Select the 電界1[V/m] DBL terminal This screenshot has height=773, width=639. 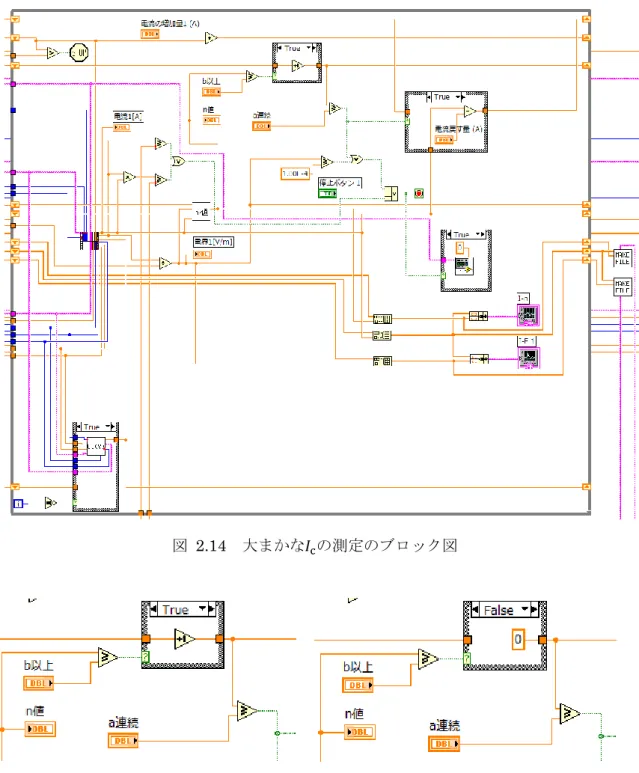202,254
